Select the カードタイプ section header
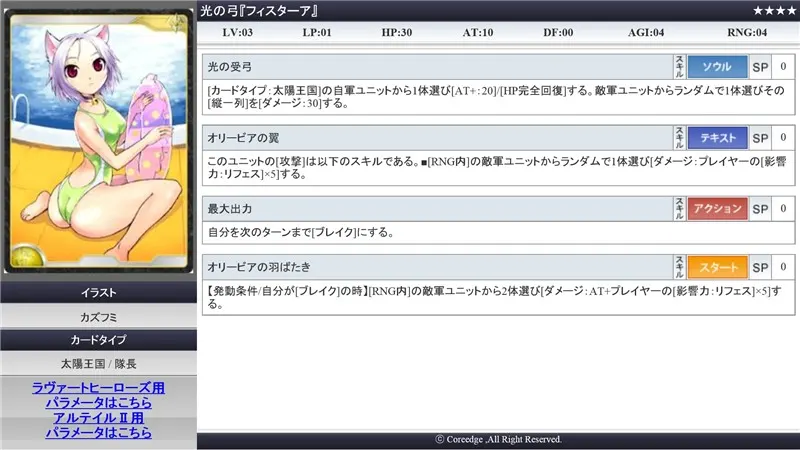The image size is (800, 450). (98, 340)
